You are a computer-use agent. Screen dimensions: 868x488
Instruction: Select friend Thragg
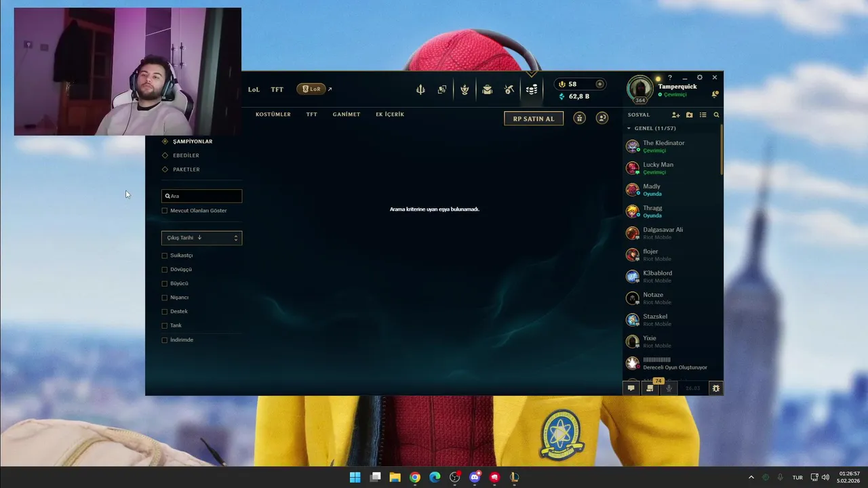click(671, 211)
